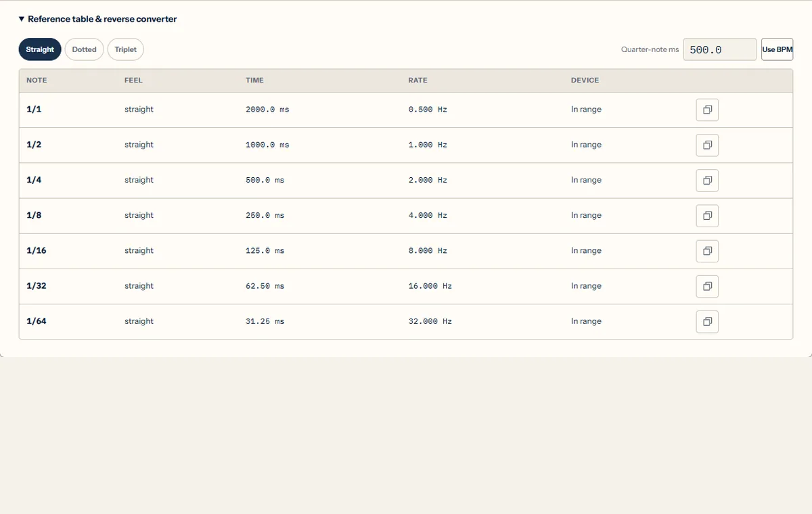Click the 62.50 ms time value

point(265,286)
